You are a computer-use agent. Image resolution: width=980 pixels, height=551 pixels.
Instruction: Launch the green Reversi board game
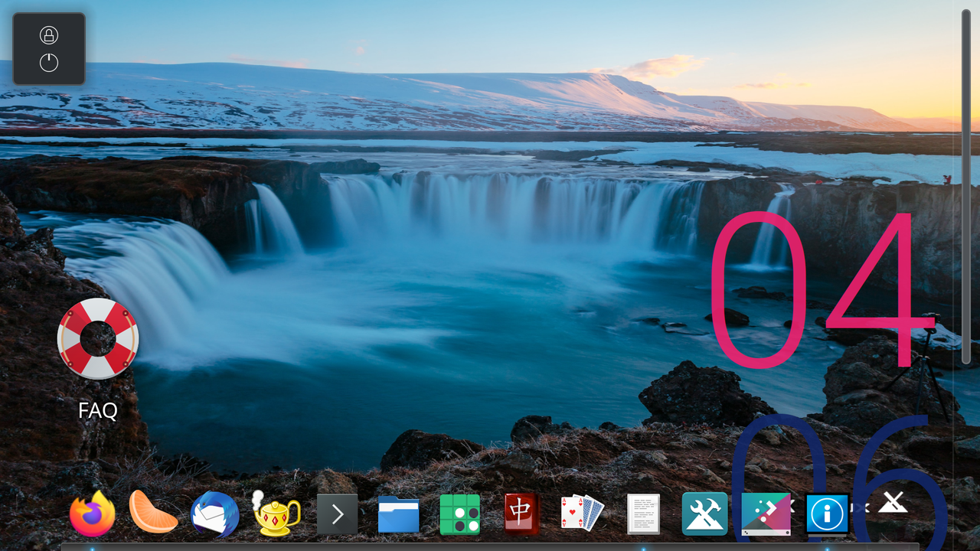460,514
